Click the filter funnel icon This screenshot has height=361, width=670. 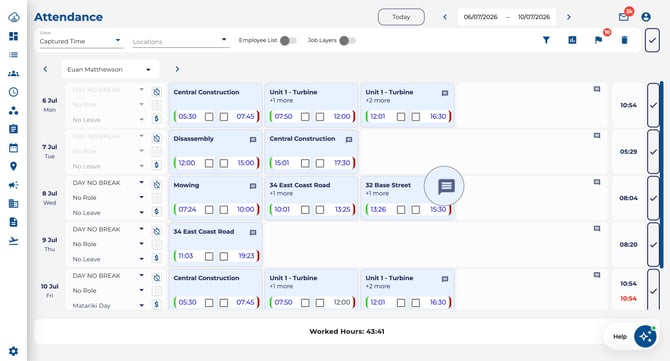pyautogui.click(x=546, y=40)
